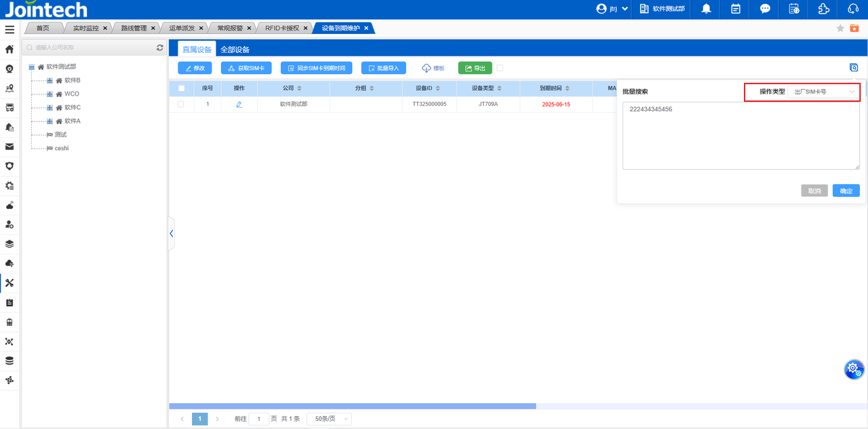Click the notification bell icon
This screenshot has width=868, height=429.
pyautogui.click(x=707, y=9)
